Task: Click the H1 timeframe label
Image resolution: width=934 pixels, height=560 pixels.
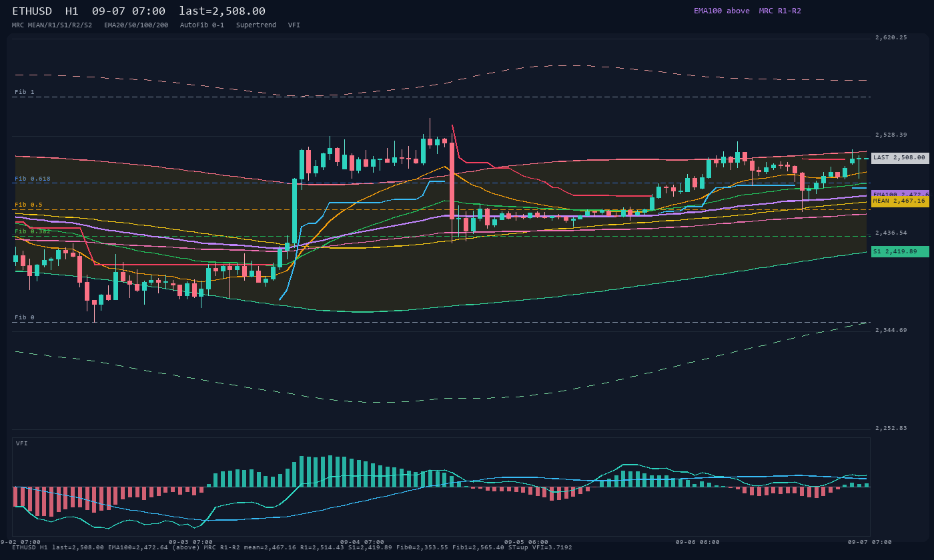Action: [72, 11]
